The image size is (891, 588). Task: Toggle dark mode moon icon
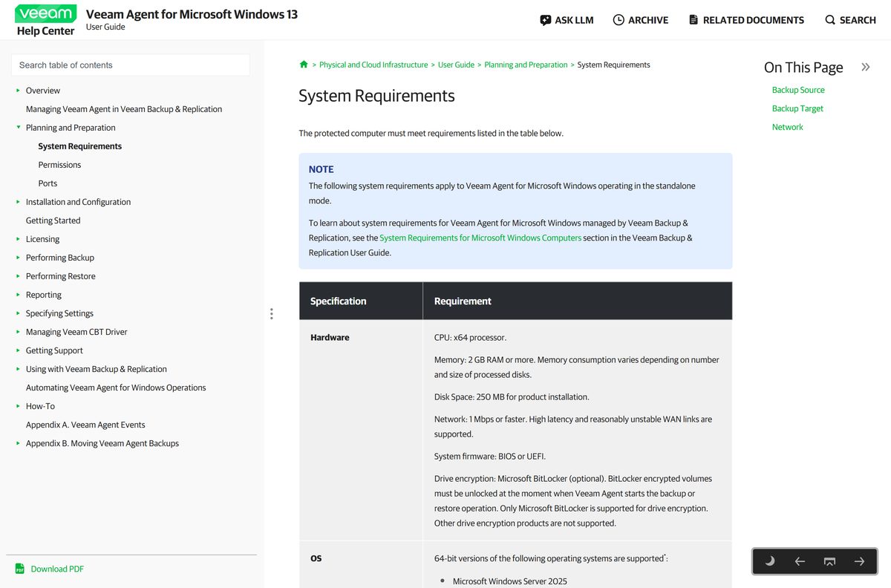point(770,561)
